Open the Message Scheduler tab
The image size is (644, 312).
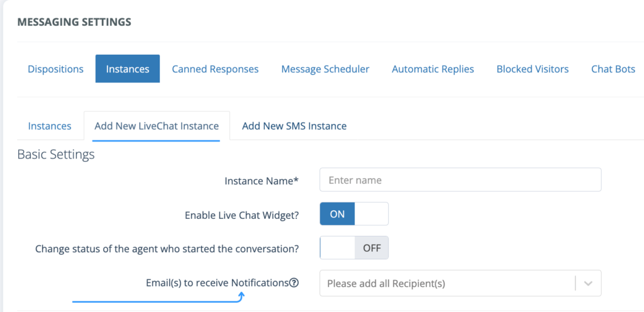click(x=325, y=69)
